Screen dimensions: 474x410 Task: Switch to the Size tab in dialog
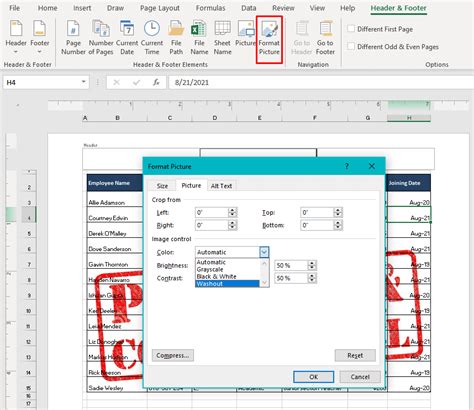pyautogui.click(x=162, y=186)
